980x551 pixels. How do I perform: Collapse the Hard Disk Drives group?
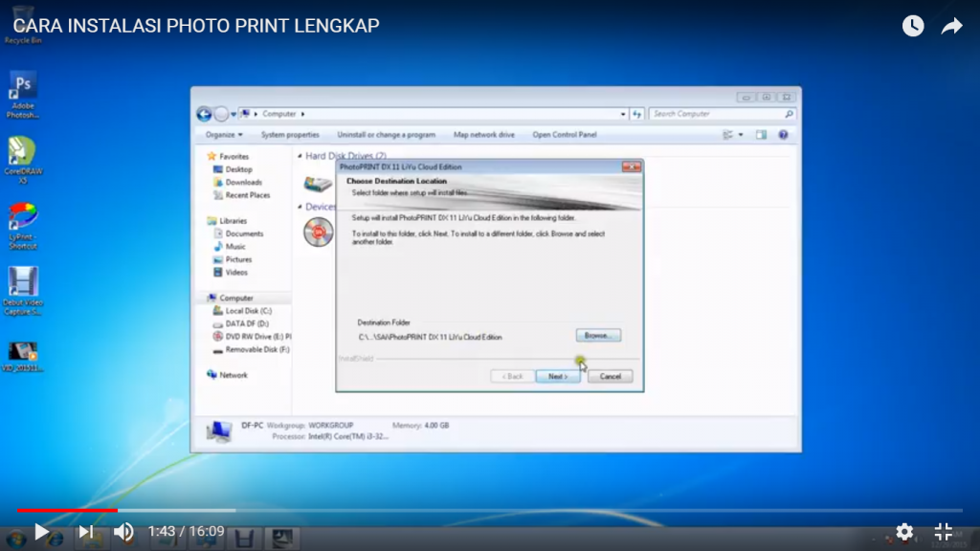(x=300, y=156)
